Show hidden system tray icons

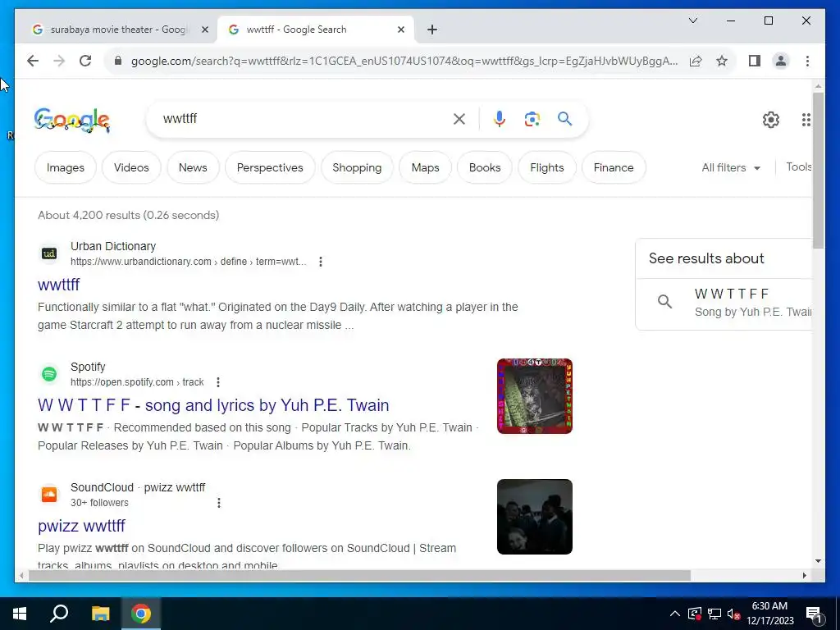tap(675, 614)
